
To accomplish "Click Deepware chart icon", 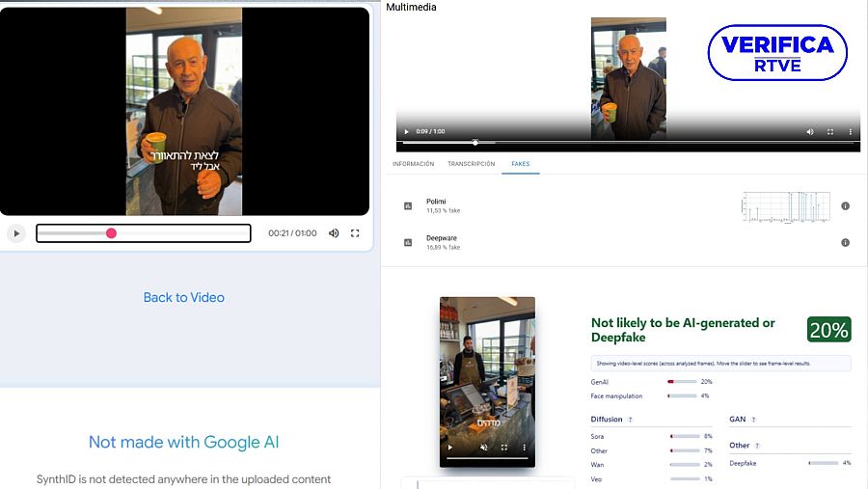I will [x=408, y=242].
